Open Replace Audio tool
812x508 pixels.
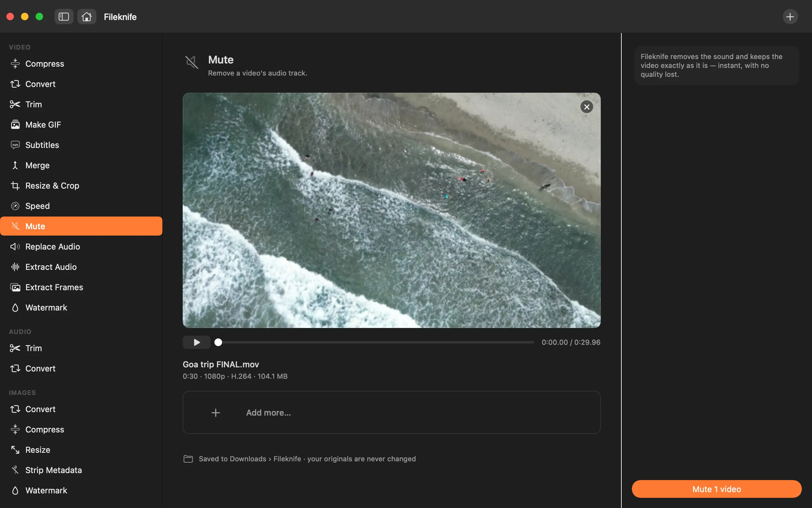click(x=81, y=247)
